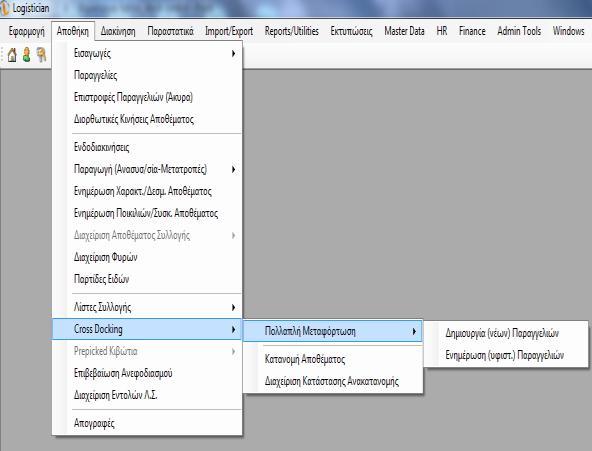This screenshot has width=592, height=451.
Task: Open the Master Data menu
Action: [404, 31]
